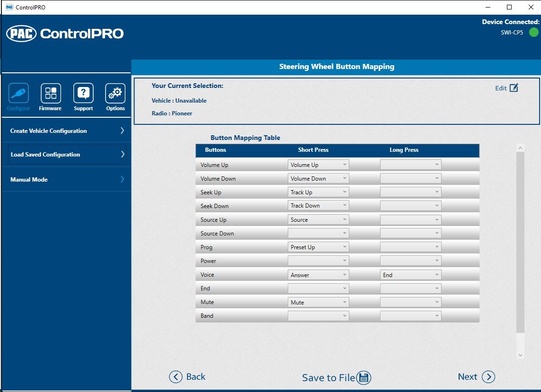Click the mapping table scrollbar thumb
Viewport: 541px width, 392px height.
[x=520, y=243]
